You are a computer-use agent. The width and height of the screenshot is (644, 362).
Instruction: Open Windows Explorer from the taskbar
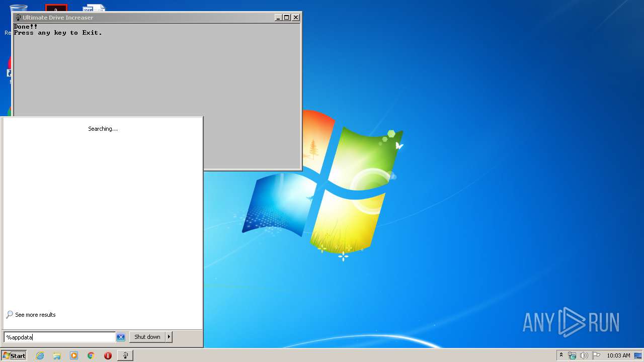point(57,355)
